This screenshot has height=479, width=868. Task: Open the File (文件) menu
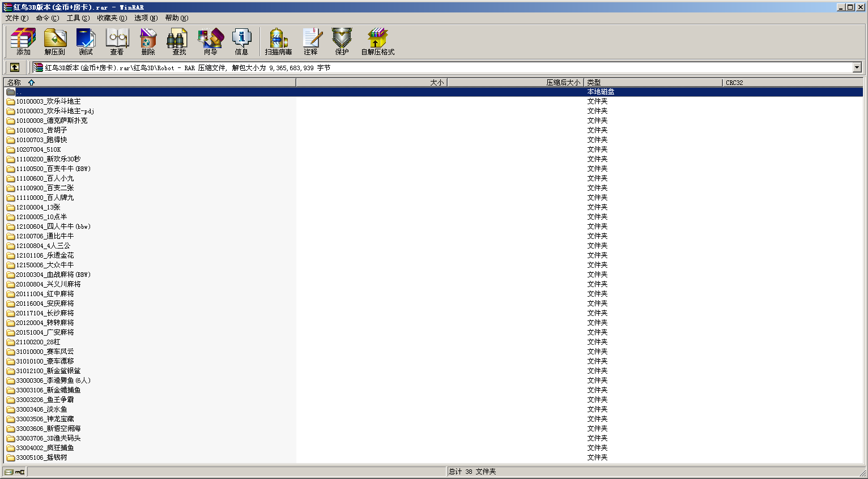(16, 18)
